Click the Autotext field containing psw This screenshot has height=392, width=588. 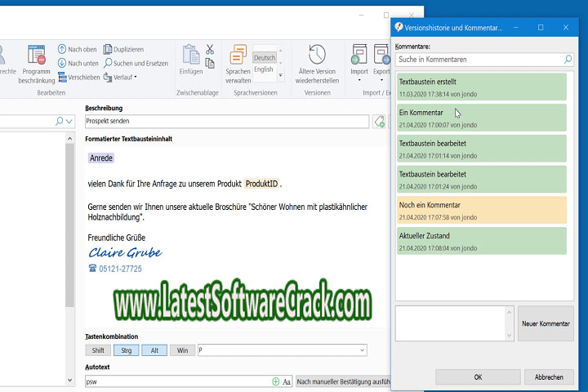pos(177,382)
